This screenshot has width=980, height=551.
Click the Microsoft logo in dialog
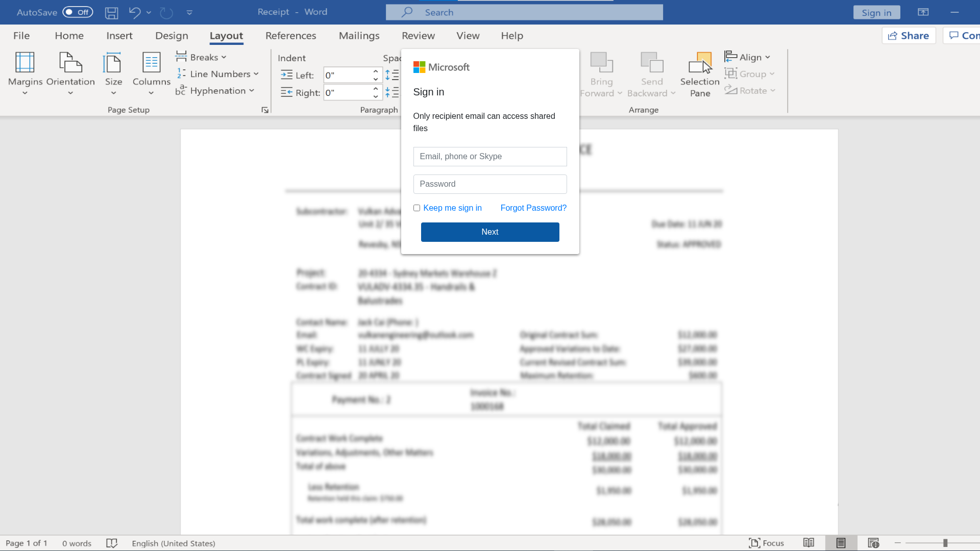pyautogui.click(x=441, y=67)
